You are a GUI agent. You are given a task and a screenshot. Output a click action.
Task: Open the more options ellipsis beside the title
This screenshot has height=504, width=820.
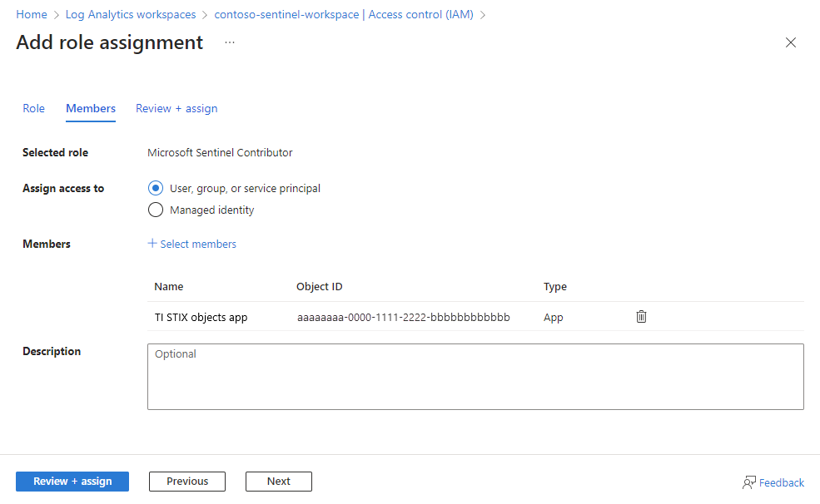pos(229,41)
